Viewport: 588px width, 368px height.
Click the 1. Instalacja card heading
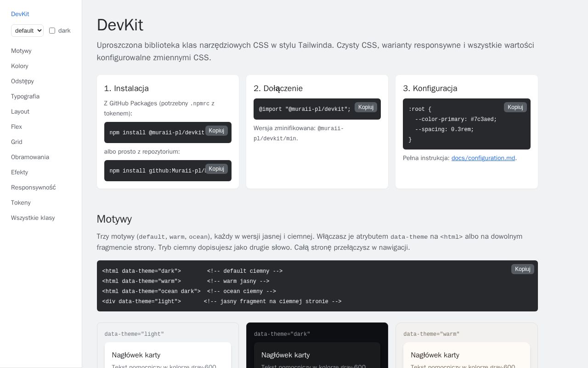(126, 88)
